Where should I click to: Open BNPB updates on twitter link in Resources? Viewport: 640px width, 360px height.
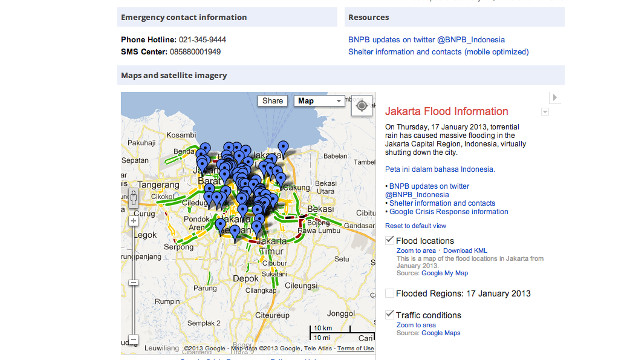[427, 40]
